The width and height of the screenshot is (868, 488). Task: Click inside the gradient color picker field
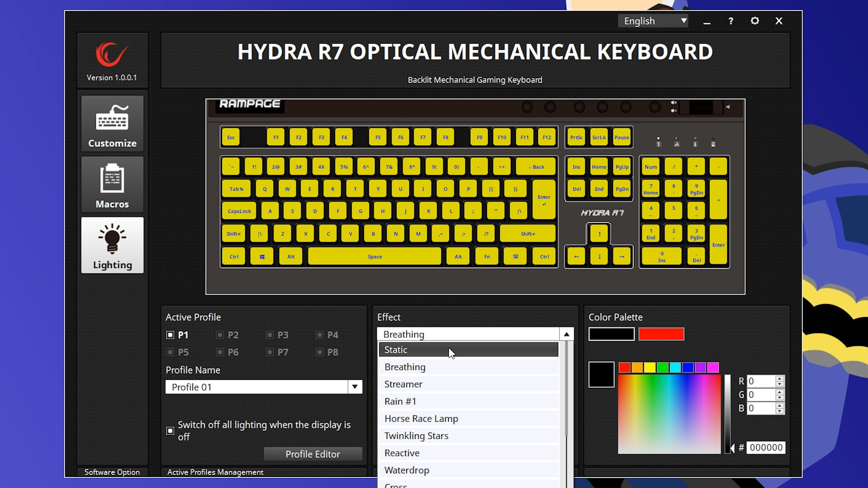pos(669,414)
